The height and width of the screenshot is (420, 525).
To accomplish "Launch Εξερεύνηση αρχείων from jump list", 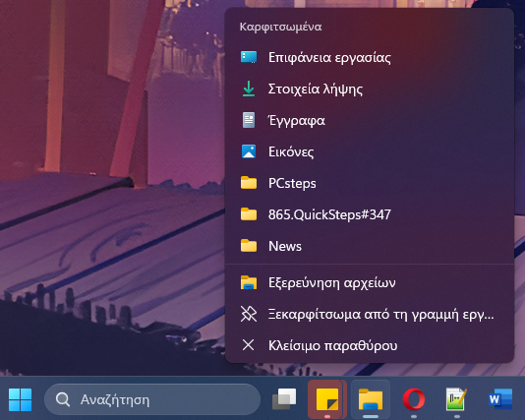I will [370, 283].
